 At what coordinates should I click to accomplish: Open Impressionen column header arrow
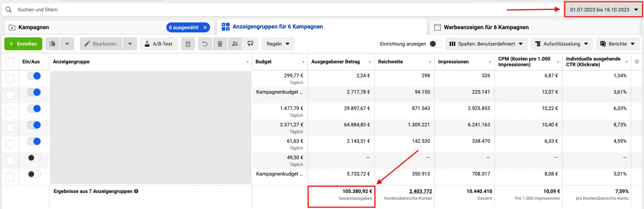tap(490, 62)
